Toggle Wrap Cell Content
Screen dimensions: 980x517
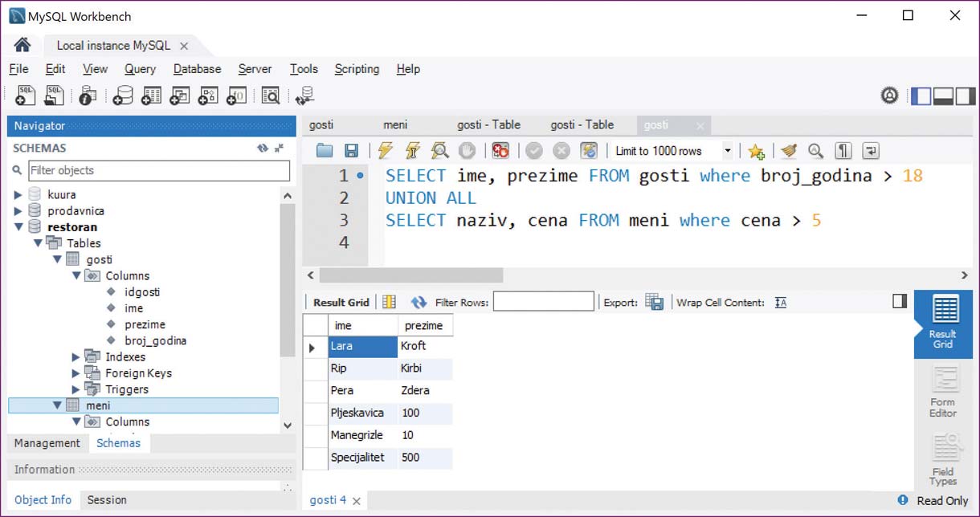pos(781,303)
